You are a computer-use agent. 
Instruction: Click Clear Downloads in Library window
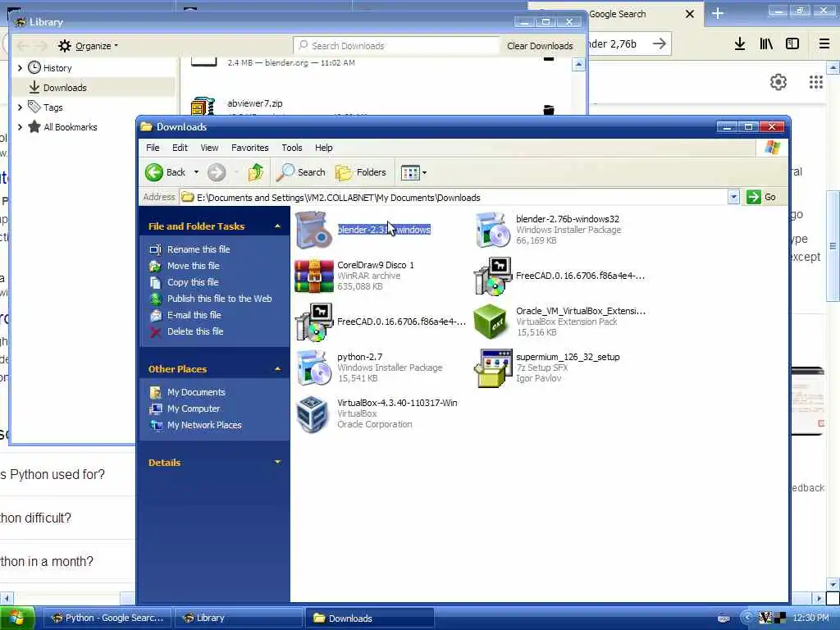point(540,46)
